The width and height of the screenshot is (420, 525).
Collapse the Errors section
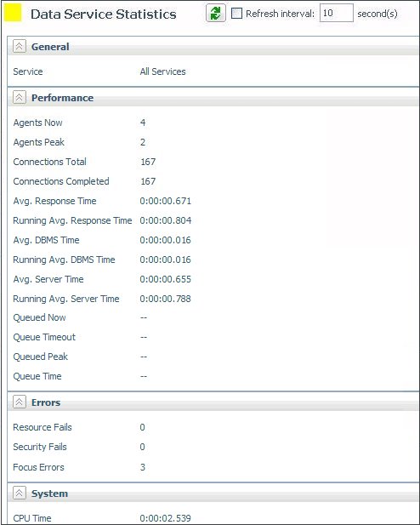(x=19, y=402)
